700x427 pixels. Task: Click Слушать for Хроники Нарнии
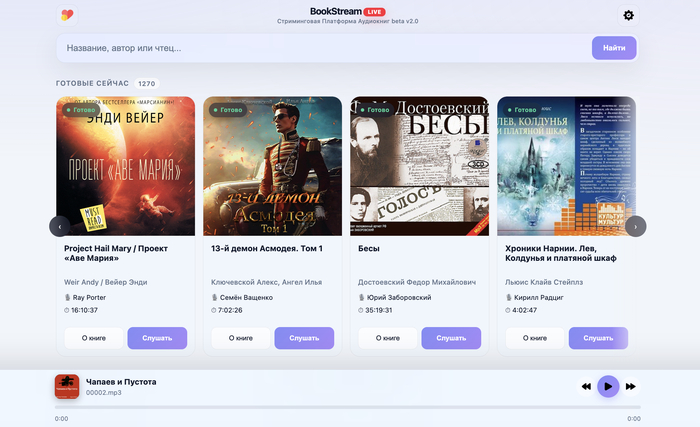click(x=598, y=338)
